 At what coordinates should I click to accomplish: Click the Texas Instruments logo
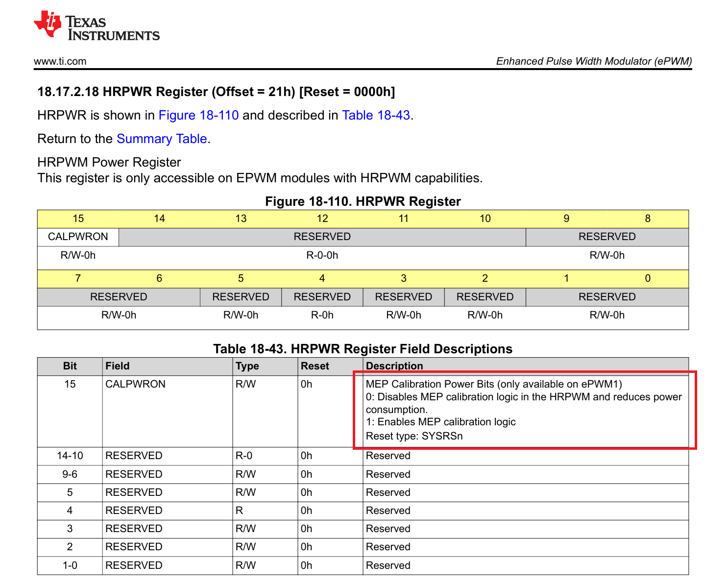pos(97,26)
